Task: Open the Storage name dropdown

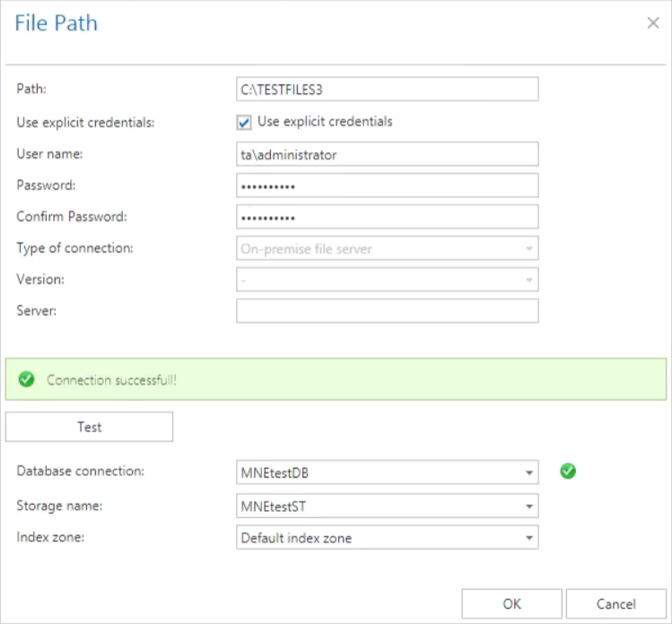Action: (x=529, y=506)
